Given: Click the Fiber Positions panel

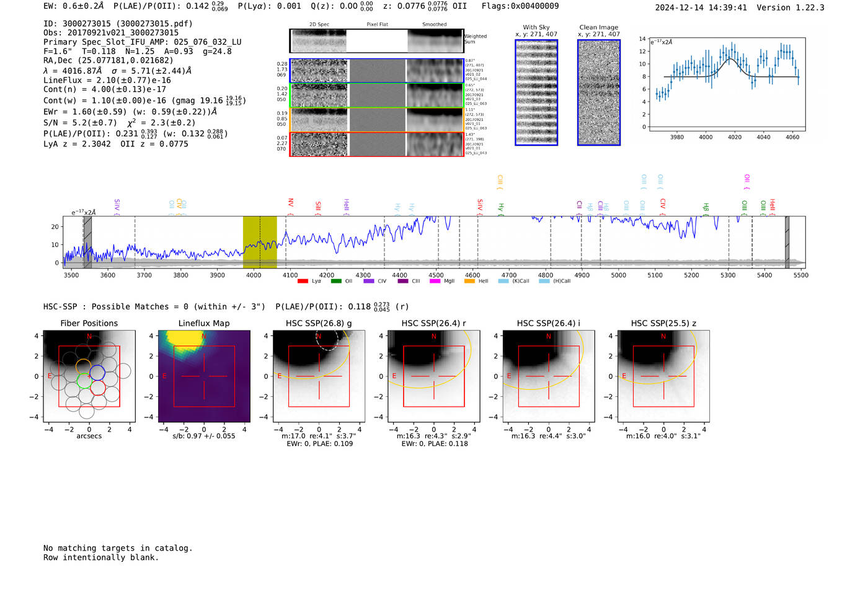Looking at the screenshot, I should click(89, 376).
